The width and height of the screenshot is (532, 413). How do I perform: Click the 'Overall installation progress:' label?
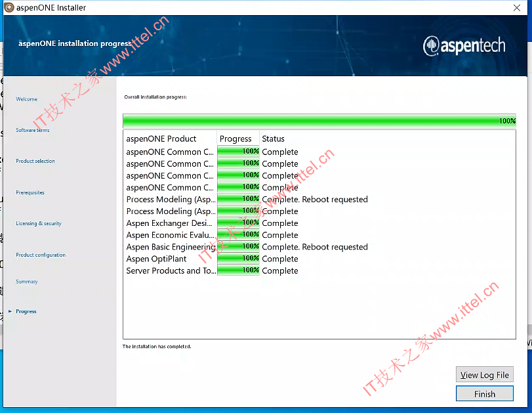[155, 97]
